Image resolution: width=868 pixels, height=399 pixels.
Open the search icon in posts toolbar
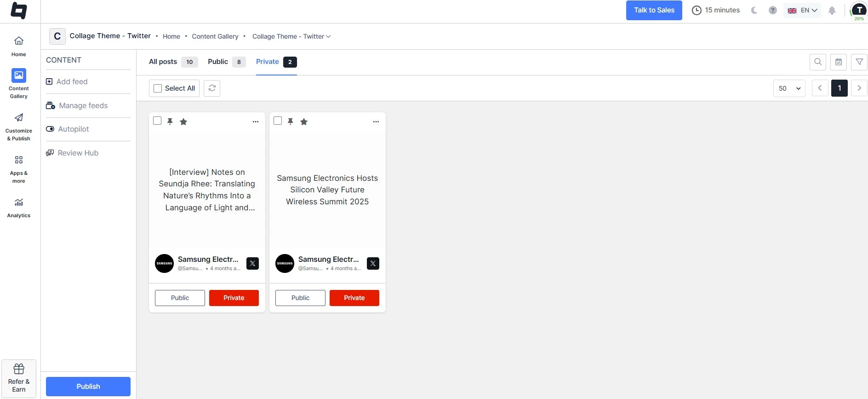817,62
